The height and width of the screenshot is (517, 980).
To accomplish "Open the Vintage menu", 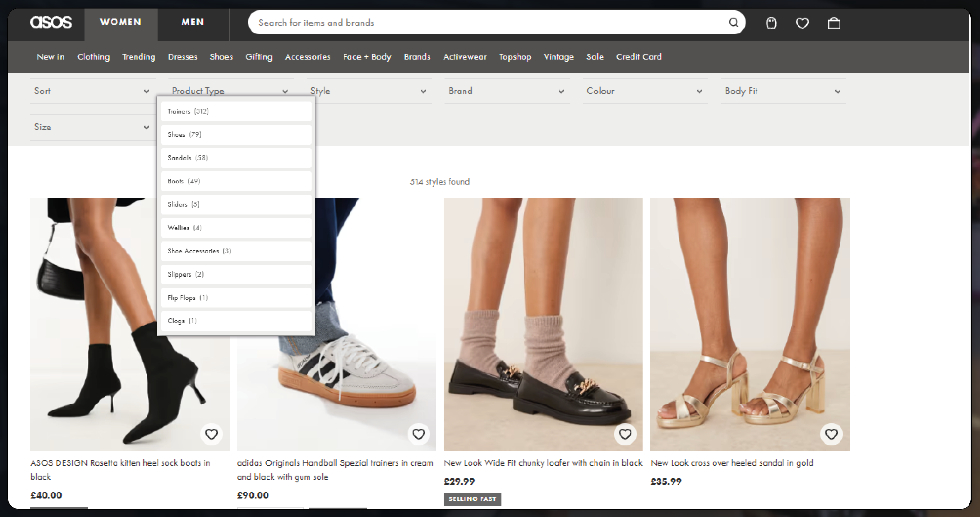I will (x=558, y=57).
